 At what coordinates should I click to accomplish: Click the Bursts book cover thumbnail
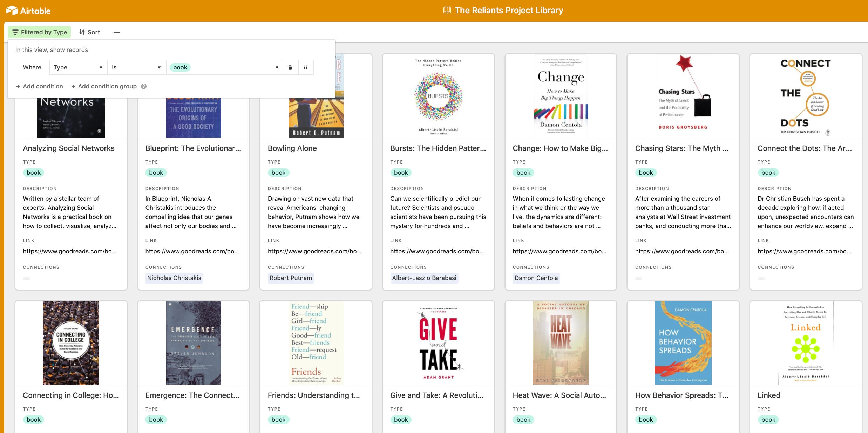tap(438, 96)
